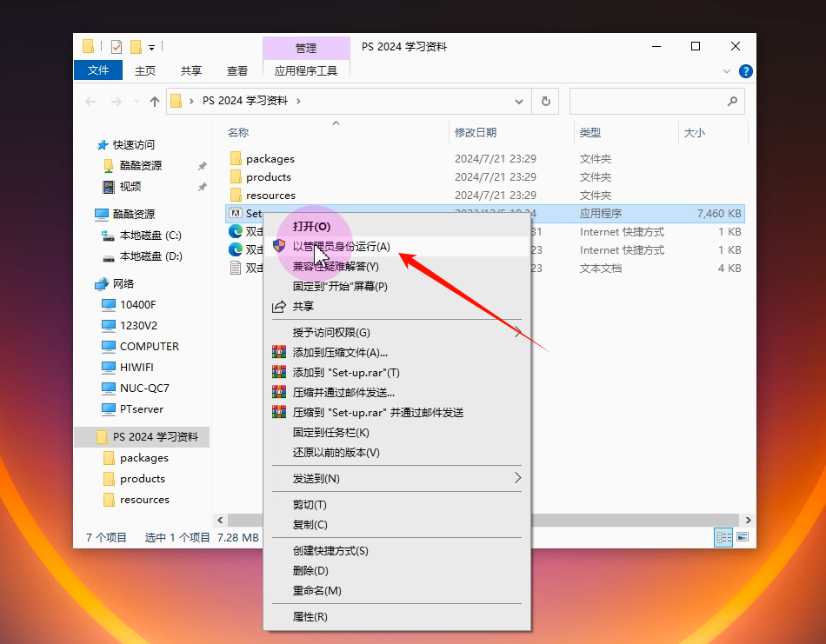Image resolution: width=826 pixels, height=644 pixels.
Task: Sort by the Type column header
Action: pos(590,132)
